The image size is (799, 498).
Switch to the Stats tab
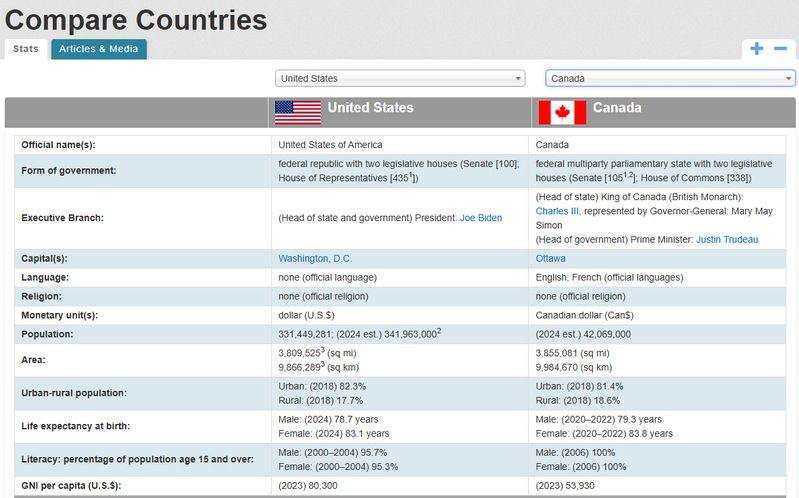(x=26, y=49)
